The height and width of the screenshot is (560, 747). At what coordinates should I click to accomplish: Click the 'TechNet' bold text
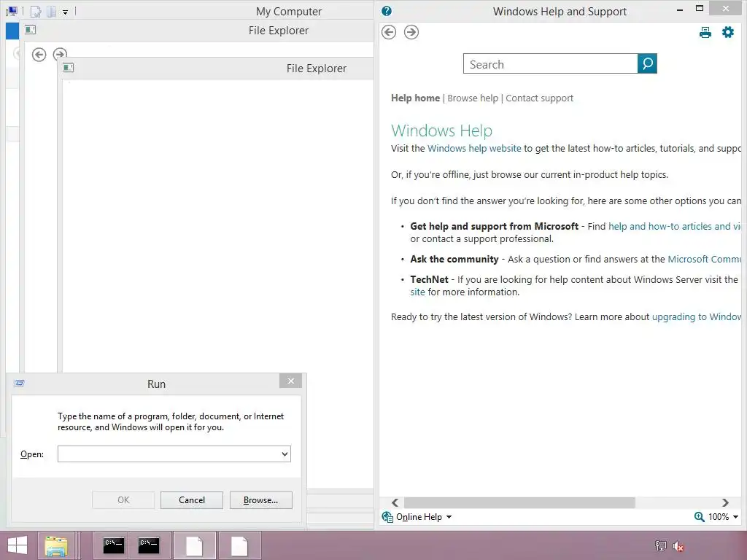[x=429, y=279]
